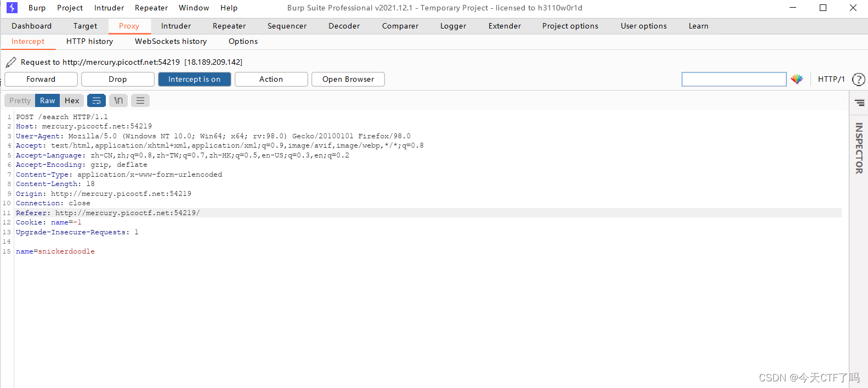Switch to Hex view
This screenshot has height=388, width=868.
(x=72, y=100)
